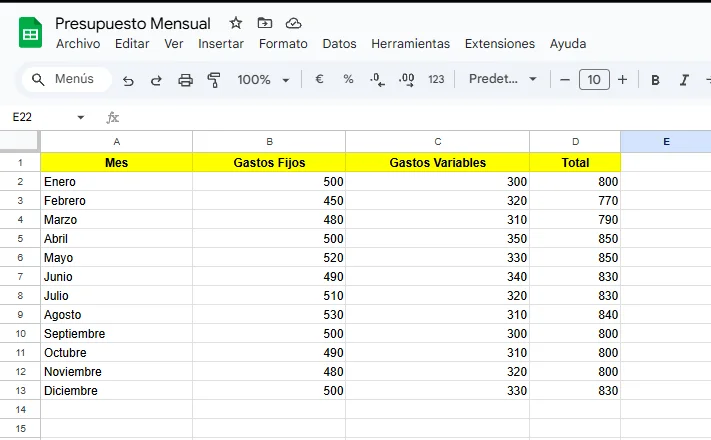Toggle italic formatting
The height and width of the screenshot is (440, 711).
[x=684, y=80]
